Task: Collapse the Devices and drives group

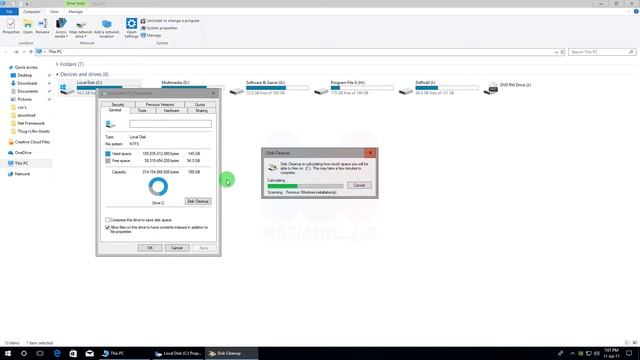Action: coord(57,74)
